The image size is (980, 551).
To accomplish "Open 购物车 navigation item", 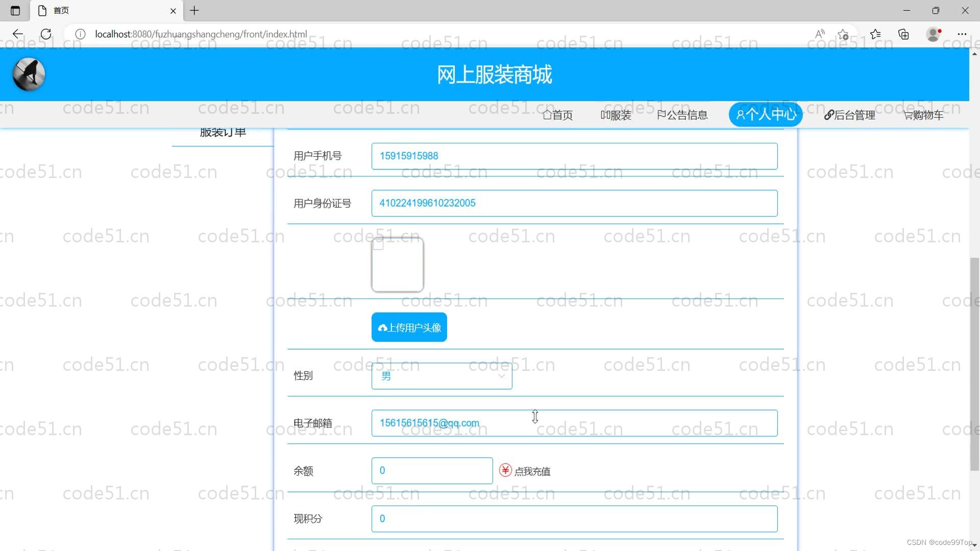I will click(923, 115).
